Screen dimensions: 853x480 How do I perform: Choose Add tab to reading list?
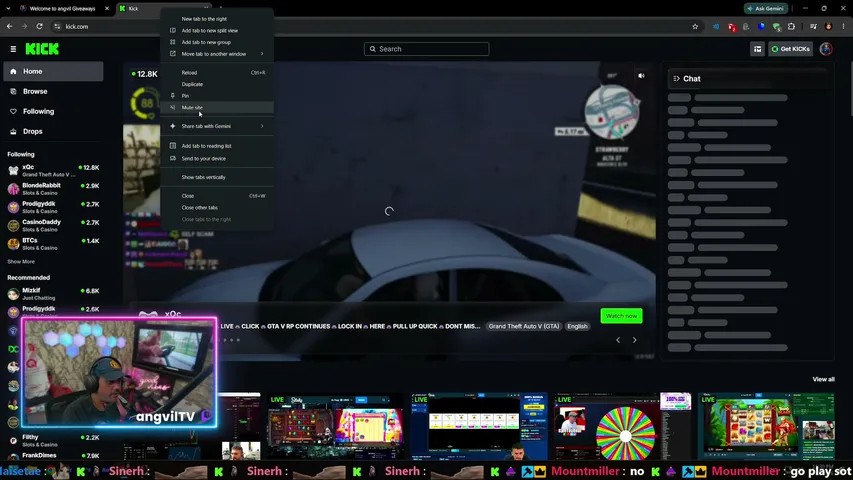coord(217,146)
